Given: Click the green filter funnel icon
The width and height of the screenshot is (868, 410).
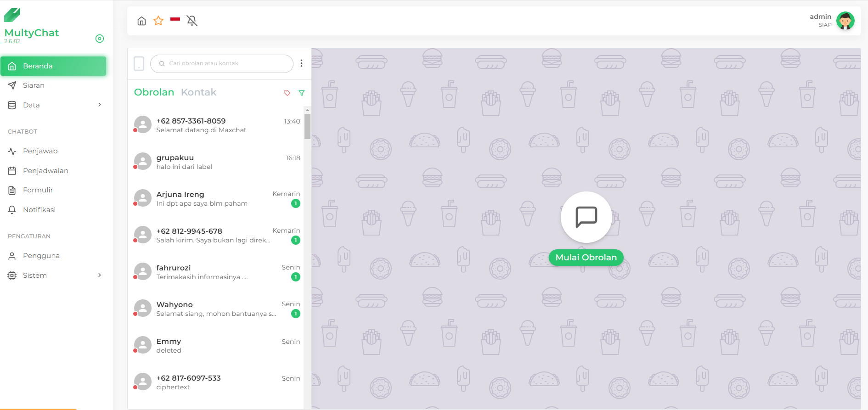Looking at the screenshot, I should pos(302,93).
